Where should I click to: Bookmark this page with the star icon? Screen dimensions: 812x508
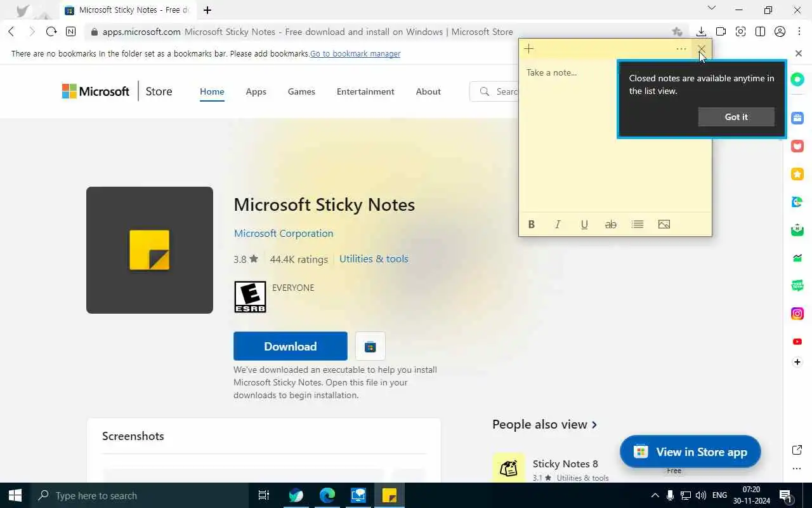677,32
